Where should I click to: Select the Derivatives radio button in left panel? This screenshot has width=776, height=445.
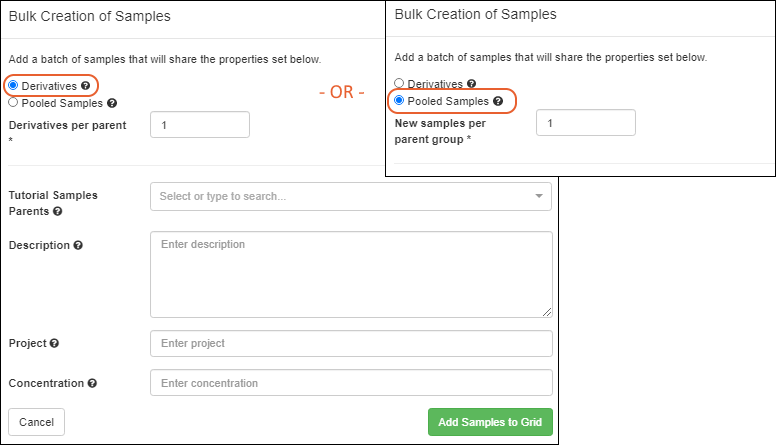14,87
